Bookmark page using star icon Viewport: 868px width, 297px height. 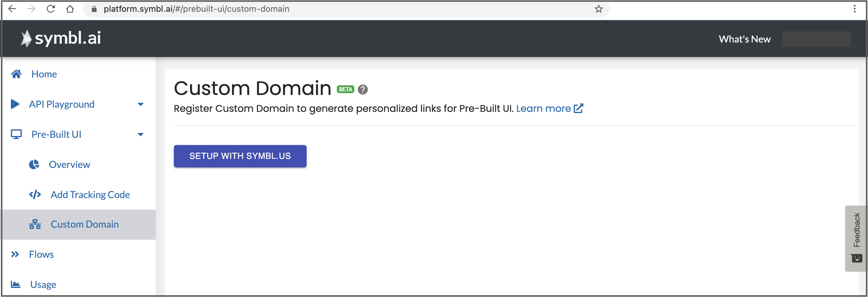tap(598, 9)
